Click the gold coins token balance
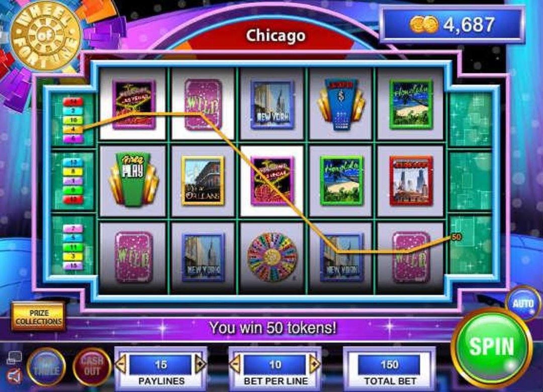The image size is (543, 392). 452,25
